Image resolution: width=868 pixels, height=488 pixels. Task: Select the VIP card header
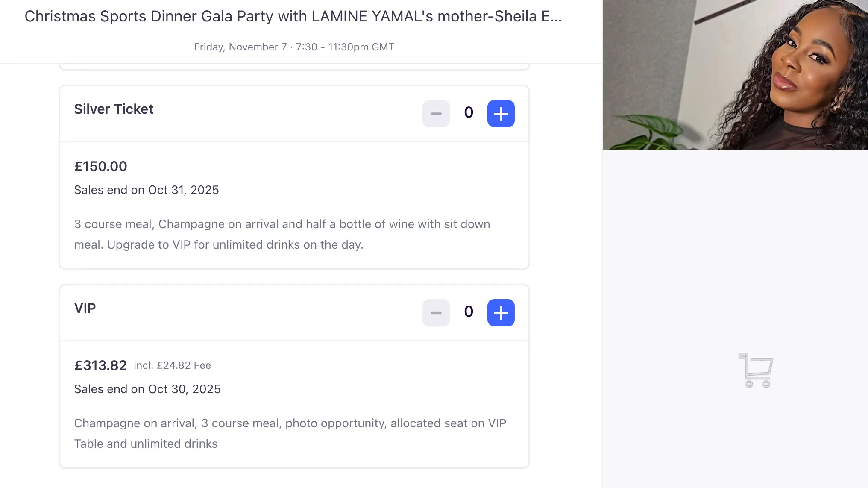pyautogui.click(x=85, y=308)
